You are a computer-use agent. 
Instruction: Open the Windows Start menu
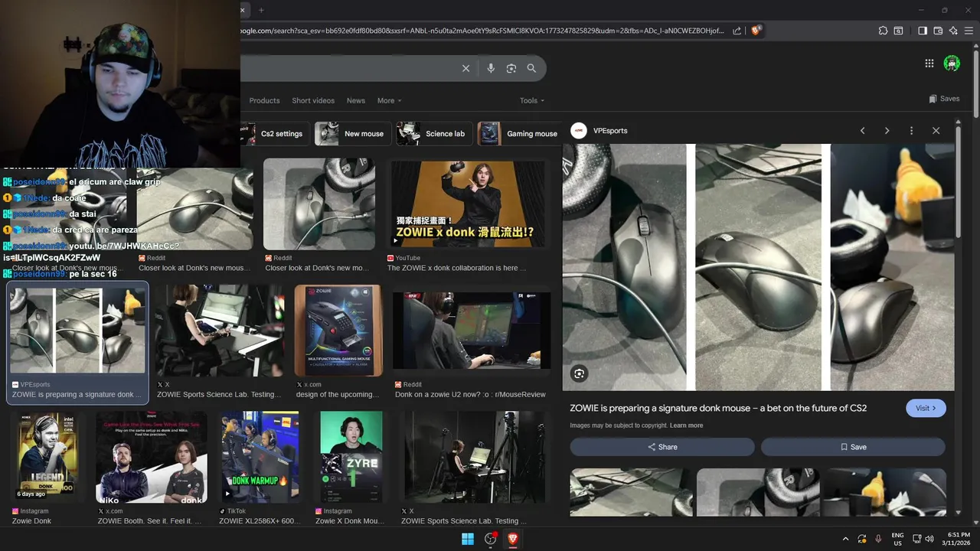468,539
